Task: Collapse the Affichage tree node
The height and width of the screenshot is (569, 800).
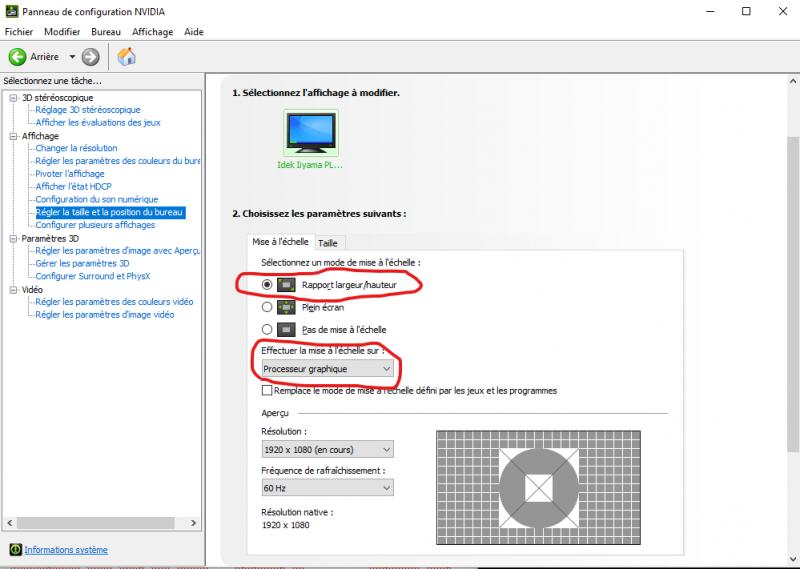Action: (13, 136)
